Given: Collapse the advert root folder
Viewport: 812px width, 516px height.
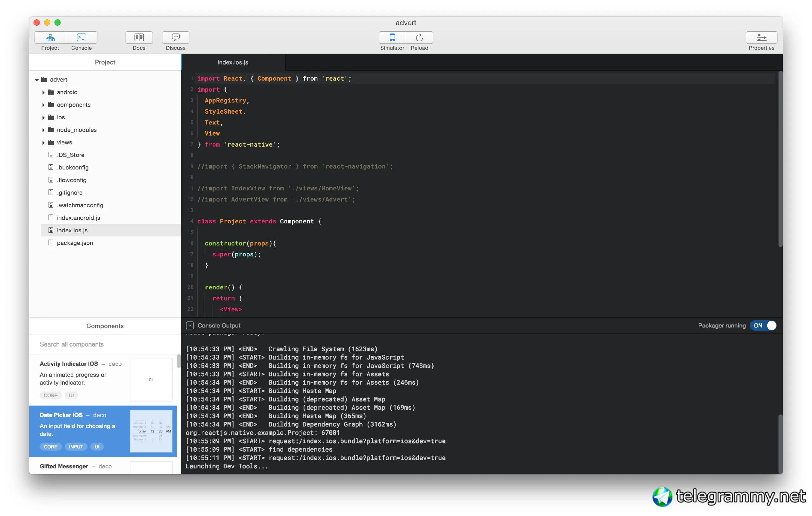Looking at the screenshot, I should (x=36, y=80).
